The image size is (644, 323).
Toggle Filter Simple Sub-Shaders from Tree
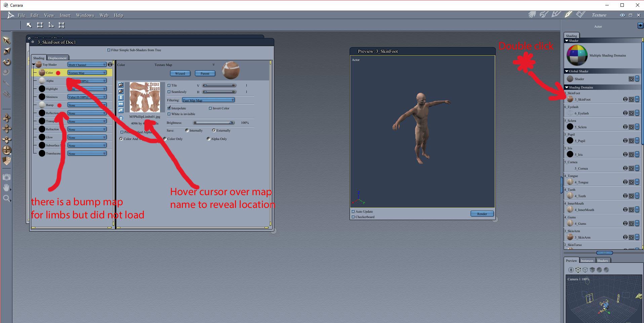coord(109,50)
